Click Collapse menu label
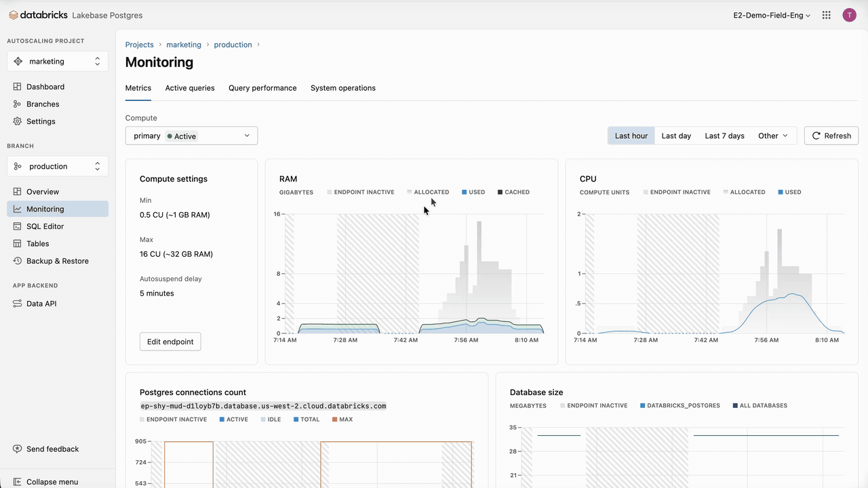The width and height of the screenshot is (868, 488). click(52, 482)
